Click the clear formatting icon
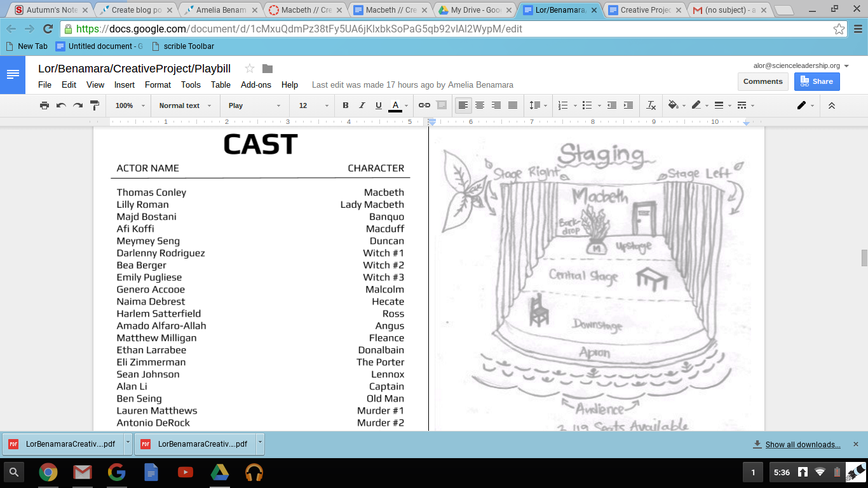The width and height of the screenshot is (868, 488). pyautogui.click(x=651, y=105)
